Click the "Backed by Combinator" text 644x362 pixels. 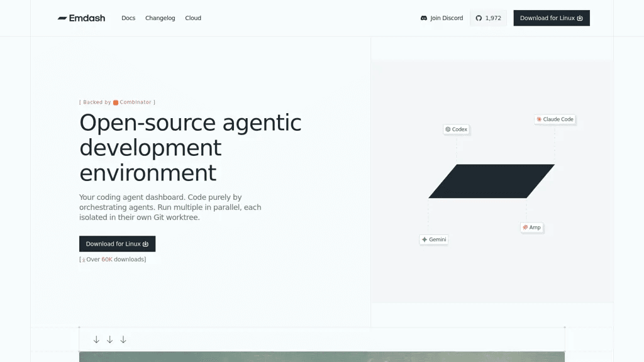(118, 102)
